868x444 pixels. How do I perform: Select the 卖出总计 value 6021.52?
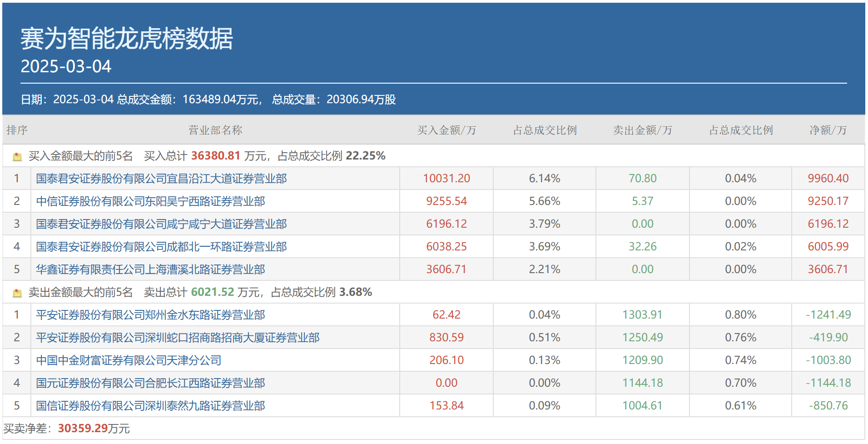(212, 293)
